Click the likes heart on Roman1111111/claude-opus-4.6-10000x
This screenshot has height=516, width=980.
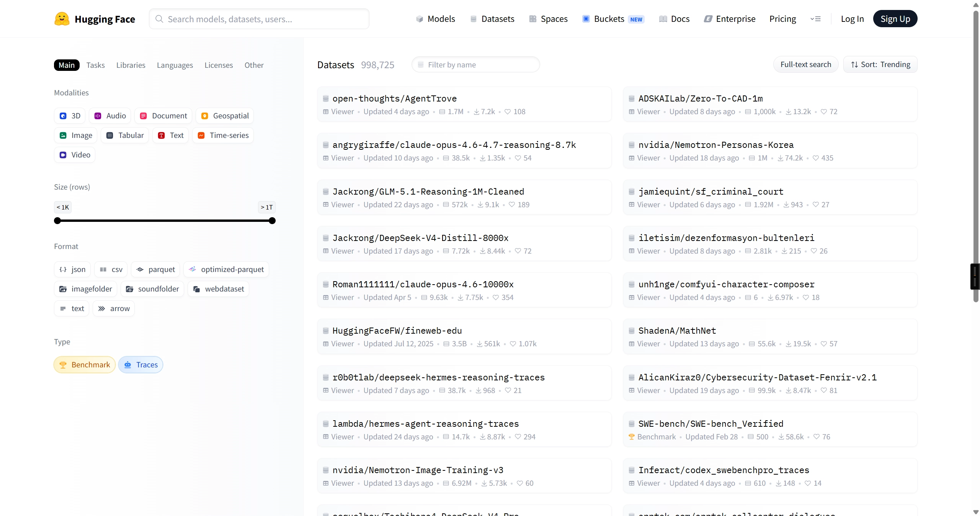tap(496, 297)
